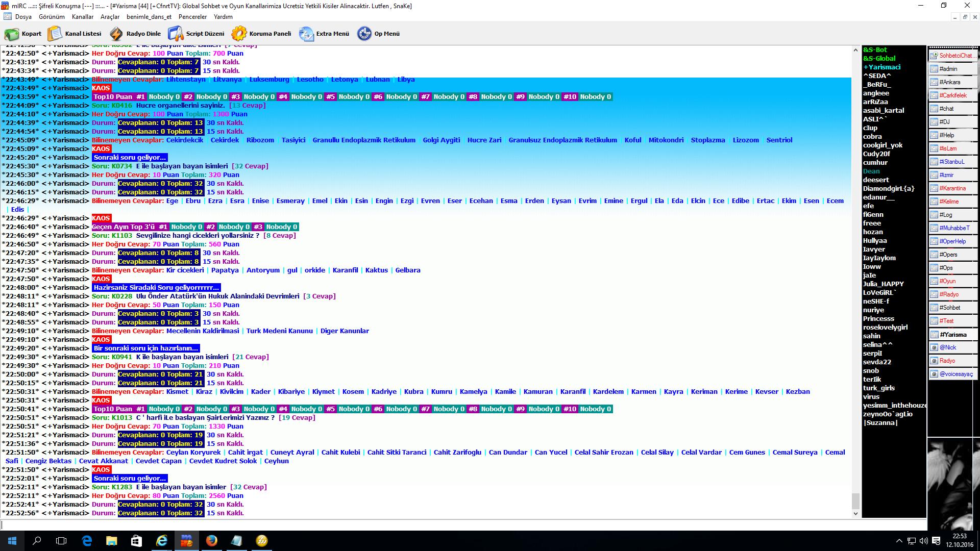The width and height of the screenshot is (980, 551).
Task: Open Script Düzeni toolbar icon
Action: tap(176, 34)
